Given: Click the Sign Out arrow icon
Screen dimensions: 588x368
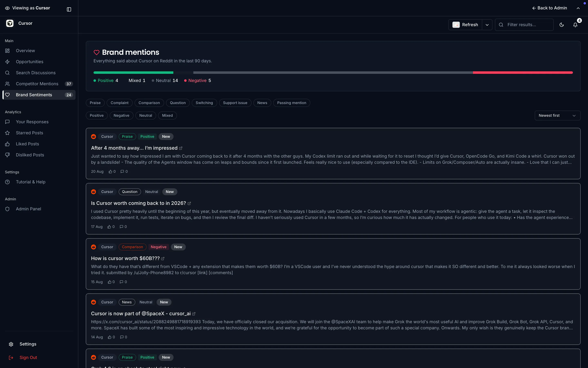Looking at the screenshot, I should [11, 358].
